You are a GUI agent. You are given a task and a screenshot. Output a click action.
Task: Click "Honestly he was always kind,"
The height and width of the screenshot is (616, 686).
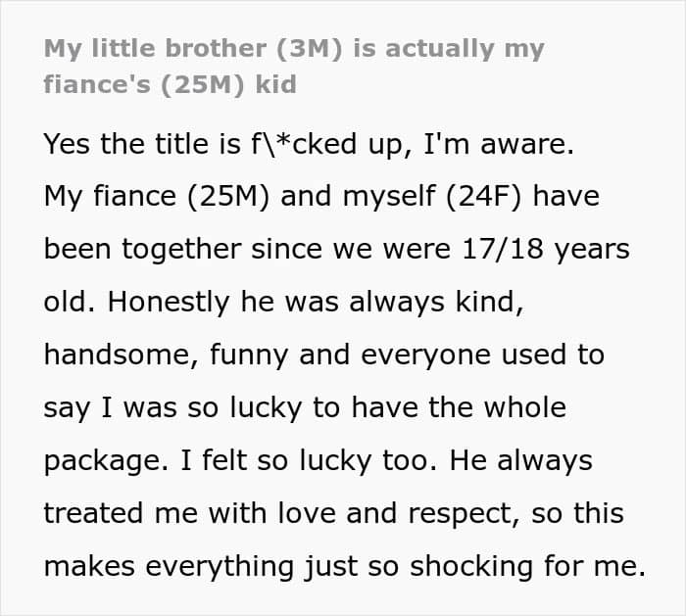point(316,302)
